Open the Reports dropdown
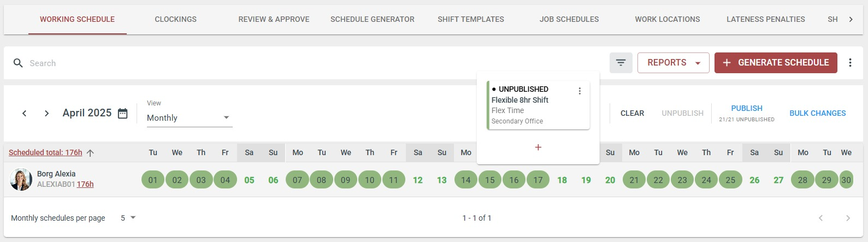The width and height of the screenshot is (868, 242). (673, 63)
